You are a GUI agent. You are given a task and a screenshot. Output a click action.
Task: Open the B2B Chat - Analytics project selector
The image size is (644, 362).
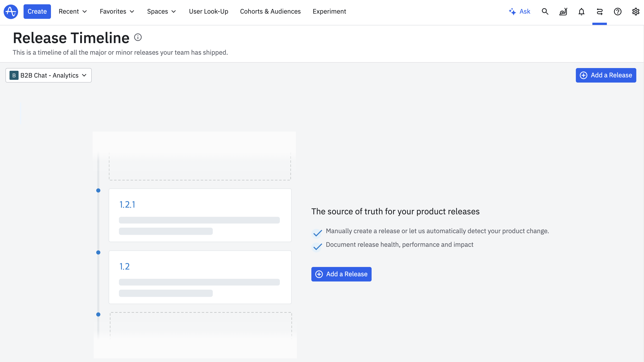(x=48, y=75)
